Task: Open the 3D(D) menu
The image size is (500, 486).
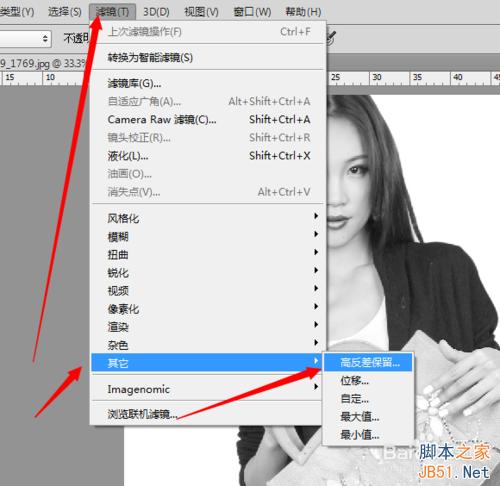Action: pos(156,12)
